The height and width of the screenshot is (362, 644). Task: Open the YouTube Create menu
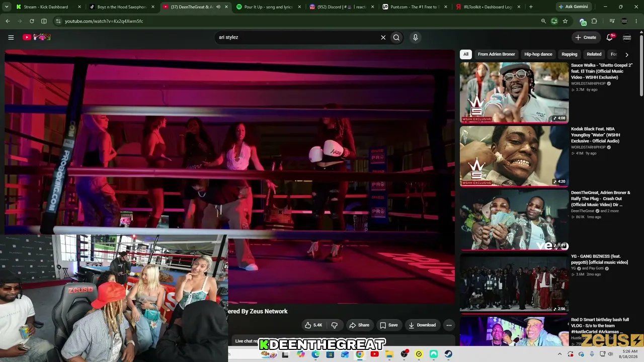point(586,37)
